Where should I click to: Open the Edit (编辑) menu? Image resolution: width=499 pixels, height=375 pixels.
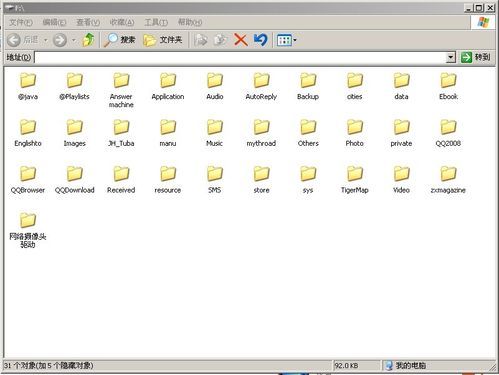point(54,22)
